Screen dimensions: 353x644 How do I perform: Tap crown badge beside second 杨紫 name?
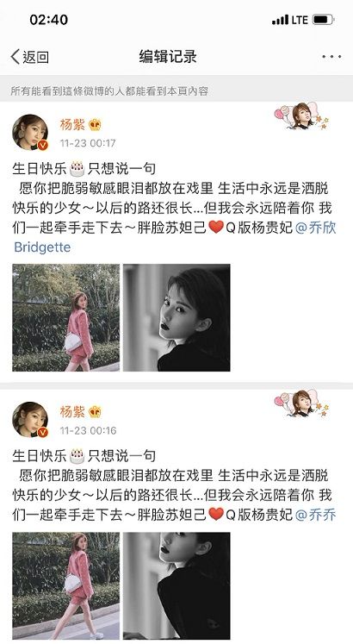[x=95, y=411]
